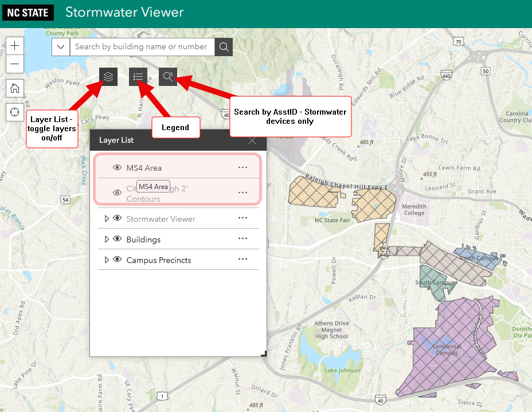Open the Legend widget
This screenshot has height=412, width=532.
click(138, 77)
